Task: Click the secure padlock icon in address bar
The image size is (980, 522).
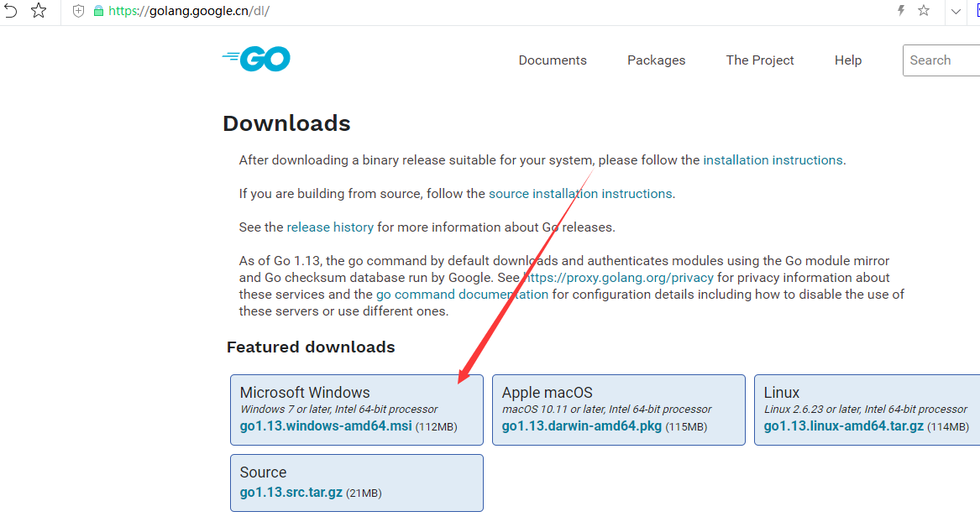Action: [x=100, y=12]
